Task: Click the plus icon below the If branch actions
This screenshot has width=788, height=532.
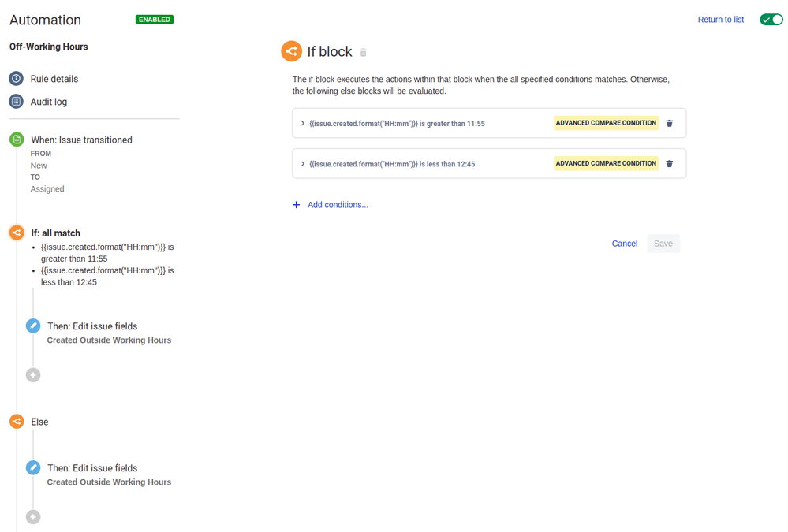Action: 32,374
